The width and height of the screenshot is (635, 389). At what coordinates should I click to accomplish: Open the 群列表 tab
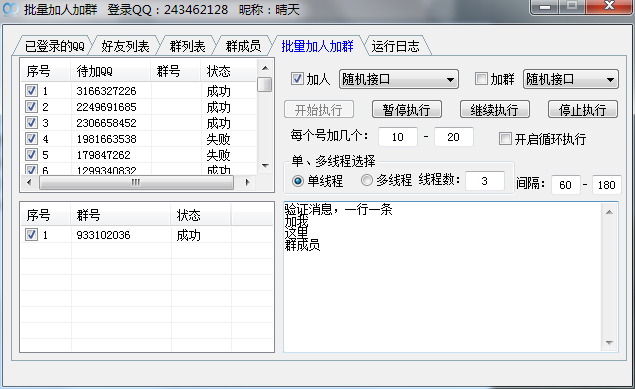(x=187, y=46)
